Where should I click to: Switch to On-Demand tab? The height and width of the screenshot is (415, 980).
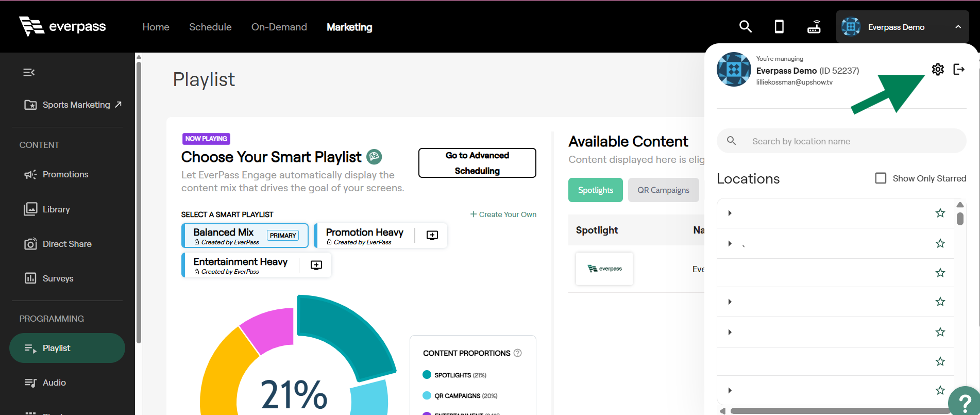click(x=279, y=27)
